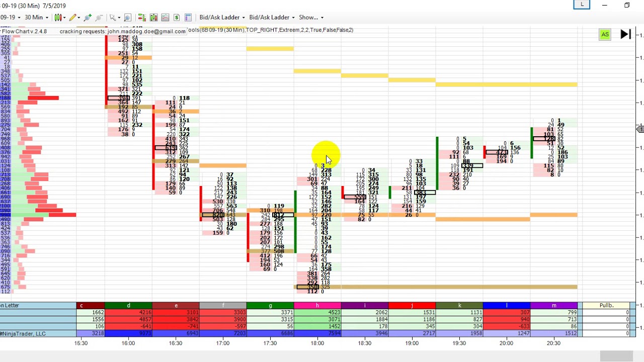
Task: Open the Data Series candlestick icon
Action: point(153,17)
